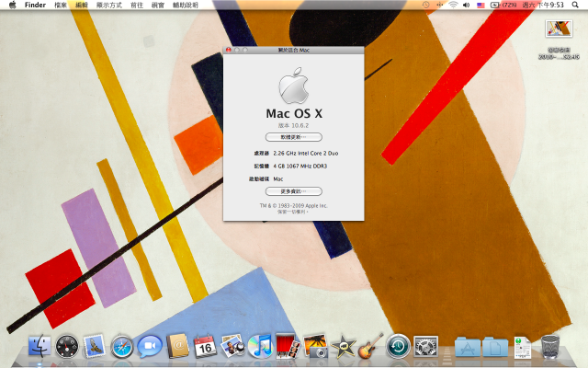
Task: Click the 2.26 GHz Intel Core 2 Duo text
Action: pos(306,154)
